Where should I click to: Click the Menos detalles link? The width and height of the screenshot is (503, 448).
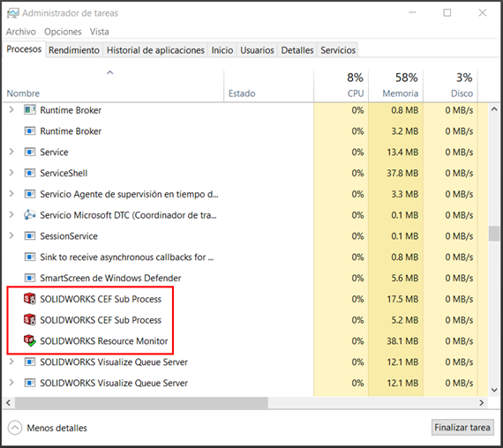[x=56, y=428]
